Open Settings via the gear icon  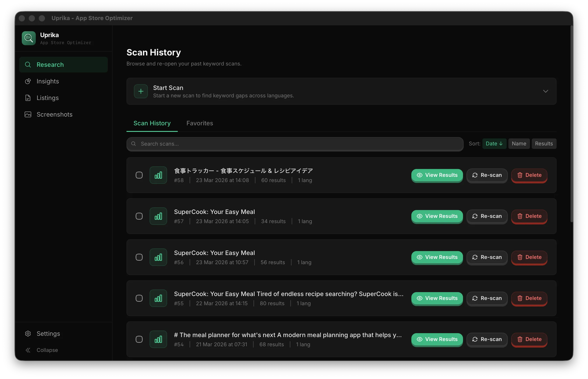coord(28,333)
